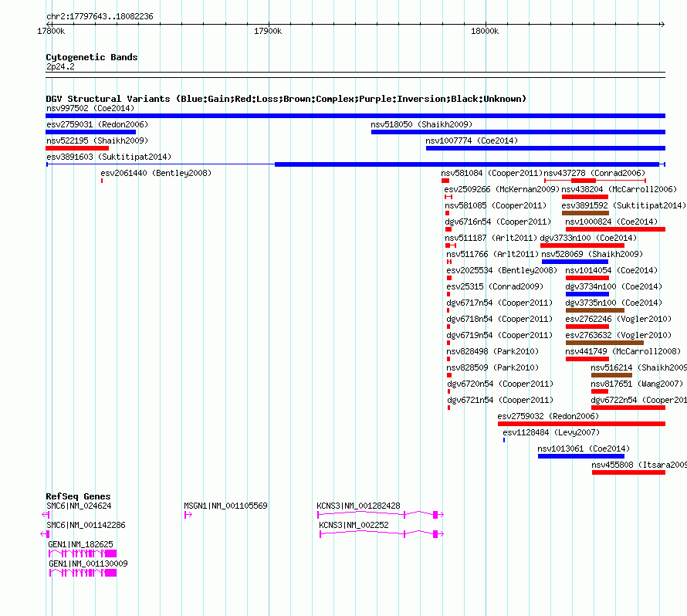
Task: Open the dgv6721n54 (Cooper2011) label
Action: click(500, 400)
